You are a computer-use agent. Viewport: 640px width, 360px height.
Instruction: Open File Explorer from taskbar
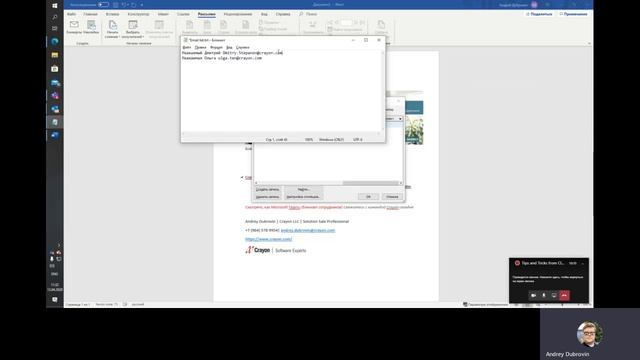55,55
